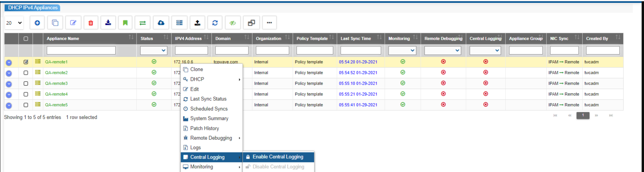Click the blue refresh icon

tap(215, 23)
